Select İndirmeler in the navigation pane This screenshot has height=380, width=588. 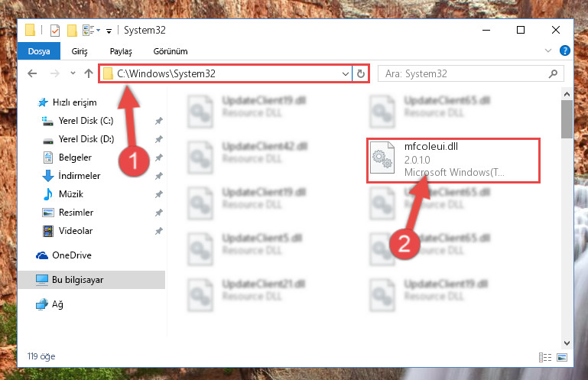(x=79, y=176)
